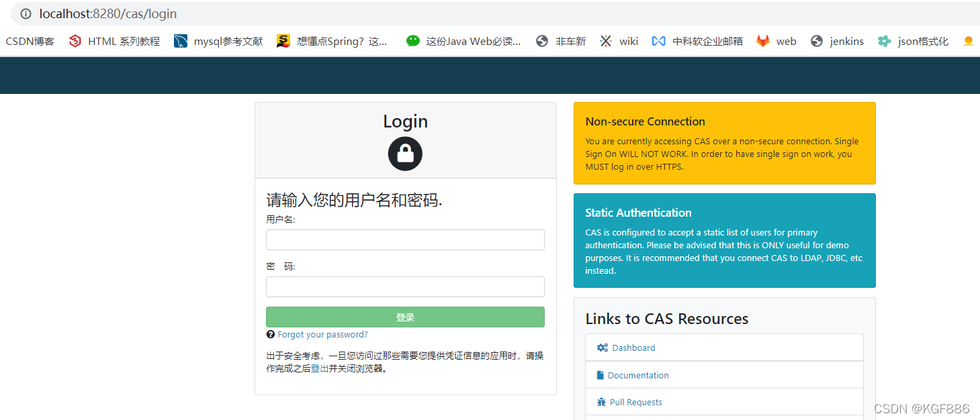Click the lock icon under Login
This screenshot has height=420, width=980.
tap(405, 154)
